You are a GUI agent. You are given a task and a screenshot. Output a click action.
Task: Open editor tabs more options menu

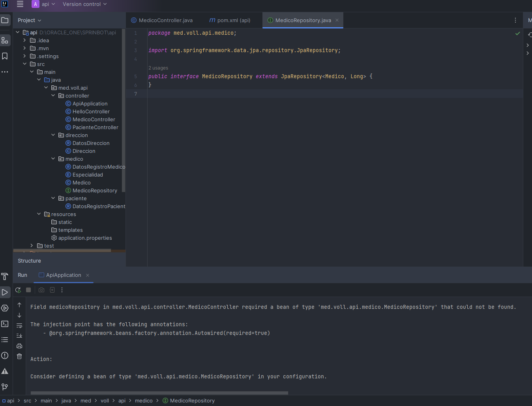coord(515,20)
